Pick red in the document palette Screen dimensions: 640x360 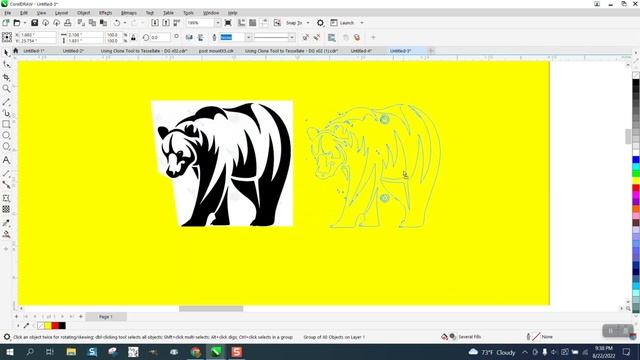[55, 326]
